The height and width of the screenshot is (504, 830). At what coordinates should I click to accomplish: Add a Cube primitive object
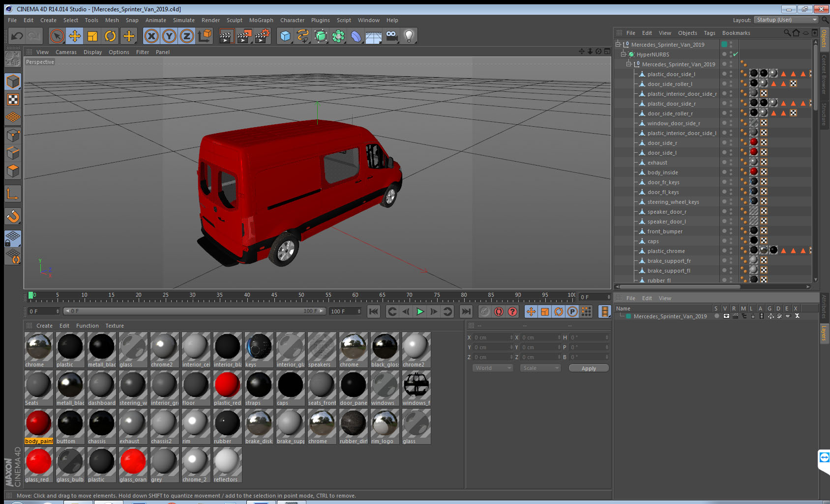pyautogui.click(x=285, y=36)
